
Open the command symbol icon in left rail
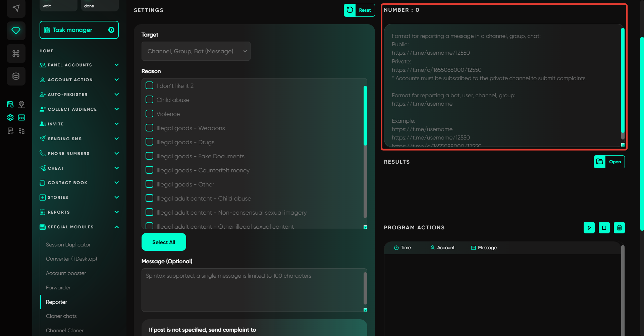tap(16, 54)
